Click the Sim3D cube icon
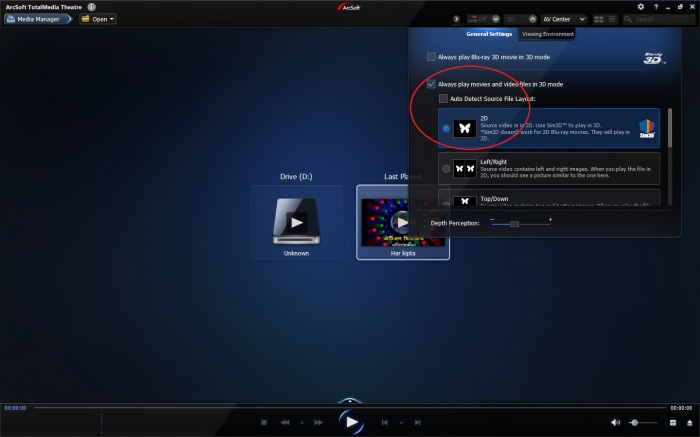The image size is (700, 437). click(x=647, y=129)
